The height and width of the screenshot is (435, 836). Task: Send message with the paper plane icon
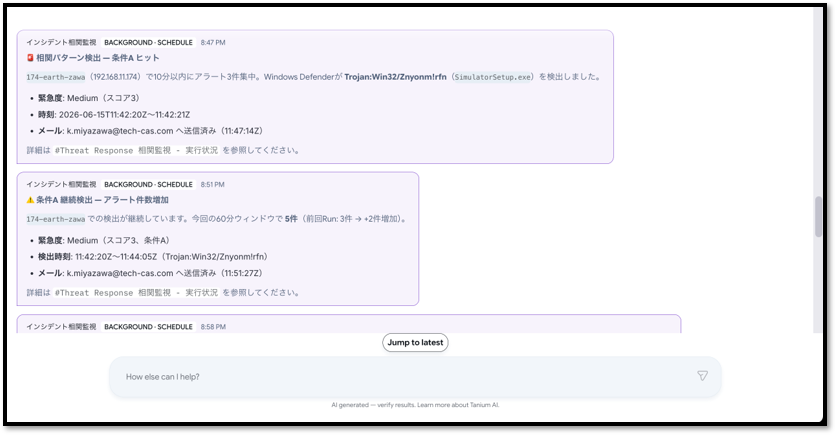702,376
